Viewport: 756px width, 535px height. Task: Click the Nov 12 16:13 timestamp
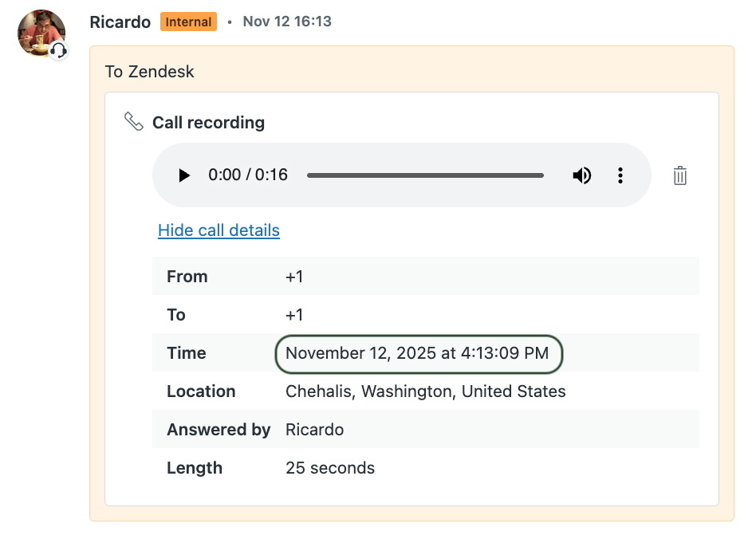(x=287, y=22)
